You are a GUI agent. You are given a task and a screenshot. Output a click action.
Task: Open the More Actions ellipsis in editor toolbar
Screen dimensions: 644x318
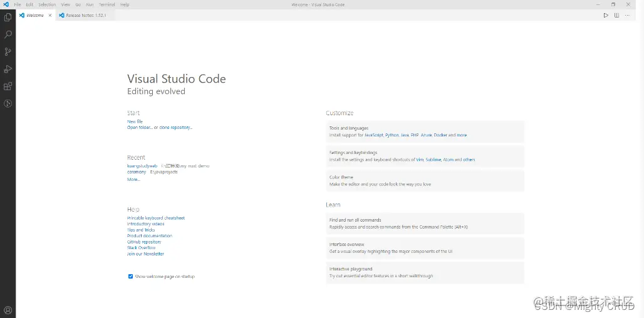(627, 15)
